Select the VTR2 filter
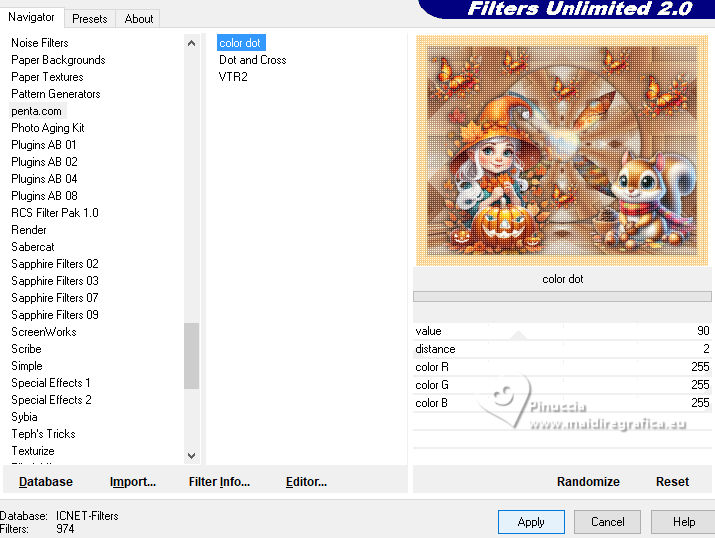 point(233,77)
